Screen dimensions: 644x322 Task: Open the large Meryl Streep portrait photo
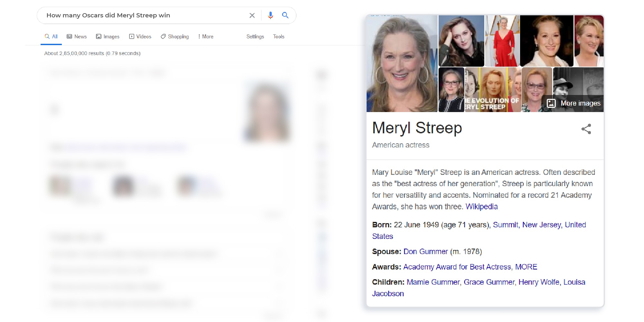click(x=402, y=63)
